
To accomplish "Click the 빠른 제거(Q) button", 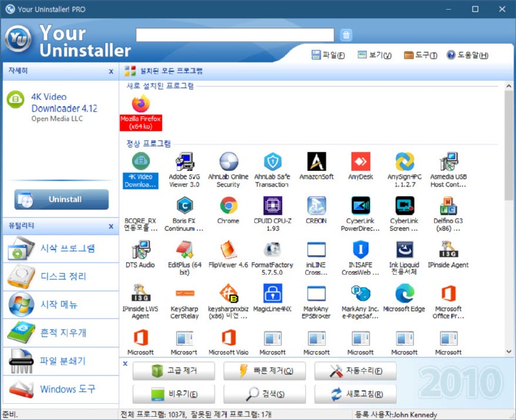I will 264,371.
